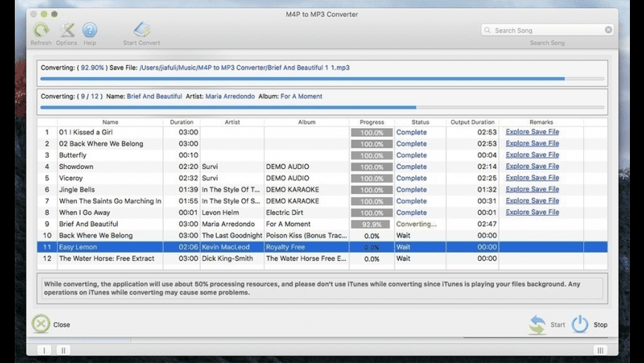The width and height of the screenshot is (644, 363).
Task: Select 'When The Saints Go Marching In' row
Action: (x=322, y=201)
